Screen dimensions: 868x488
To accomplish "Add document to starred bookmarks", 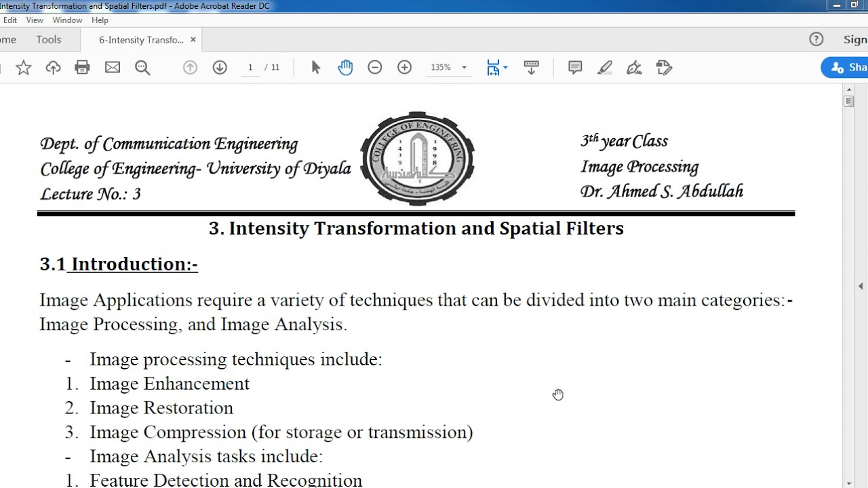I will [x=24, y=68].
